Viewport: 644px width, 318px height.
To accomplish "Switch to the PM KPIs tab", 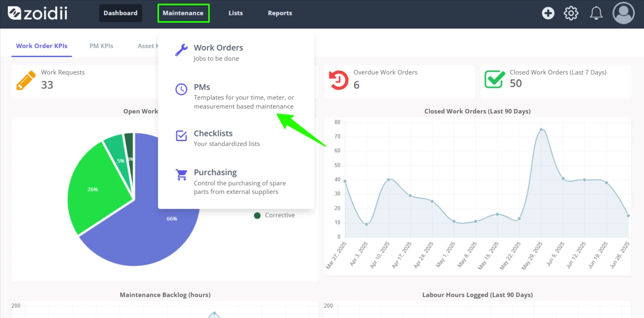I will tap(101, 46).
